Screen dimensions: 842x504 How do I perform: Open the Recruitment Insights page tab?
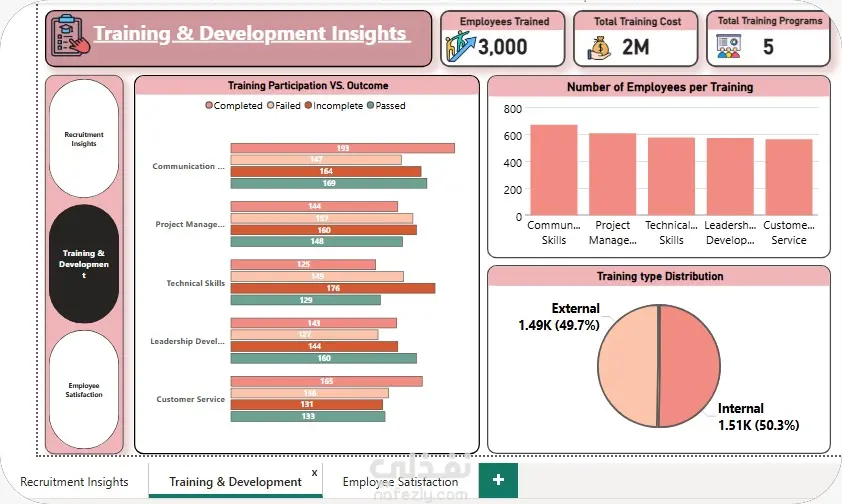[74, 482]
